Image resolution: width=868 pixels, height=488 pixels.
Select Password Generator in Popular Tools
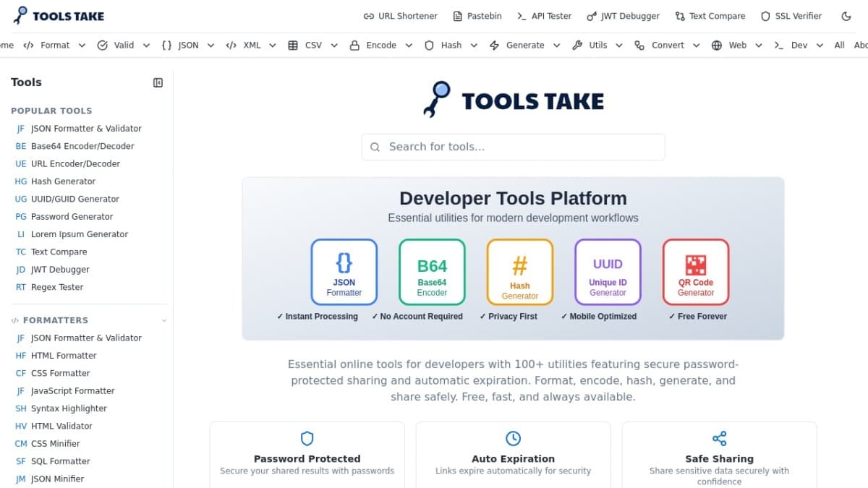pyautogui.click(x=71, y=216)
